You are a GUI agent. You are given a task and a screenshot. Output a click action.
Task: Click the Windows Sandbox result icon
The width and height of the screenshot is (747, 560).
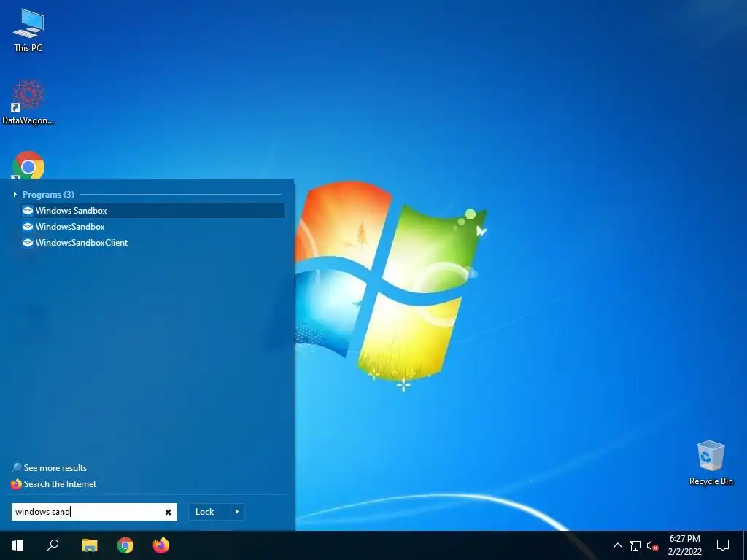(x=28, y=211)
